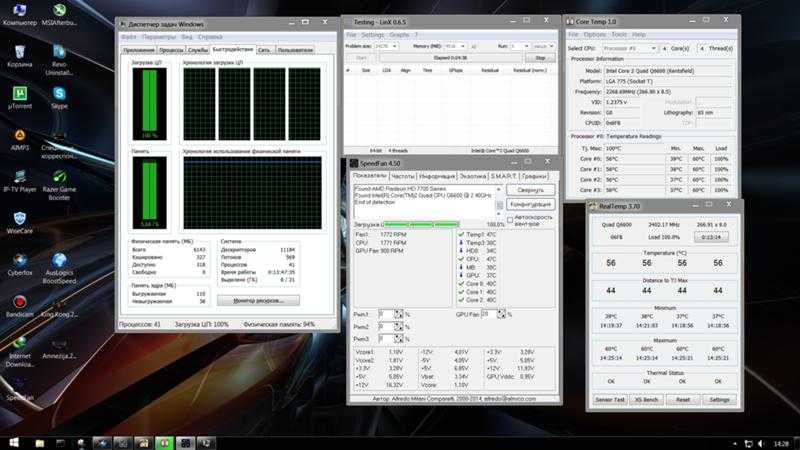The height and width of the screenshot is (450, 800).
Task: Switch to the Сеть tab in Task Manager
Action: click(264, 50)
